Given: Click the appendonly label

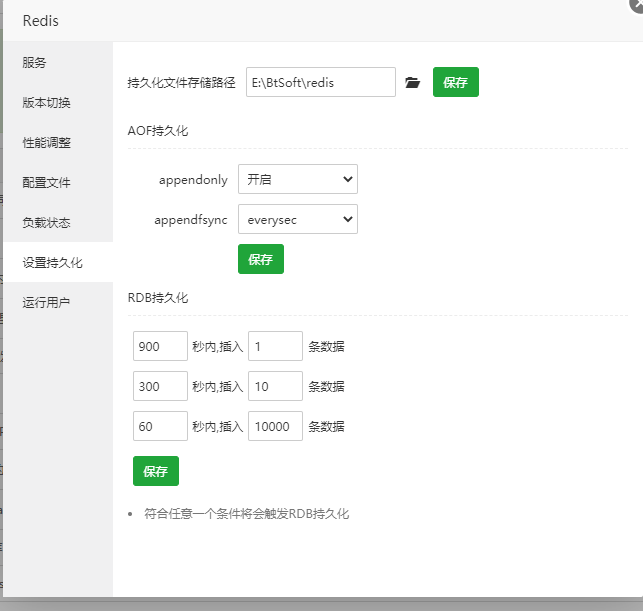Looking at the screenshot, I should pyautogui.click(x=193, y=180).
